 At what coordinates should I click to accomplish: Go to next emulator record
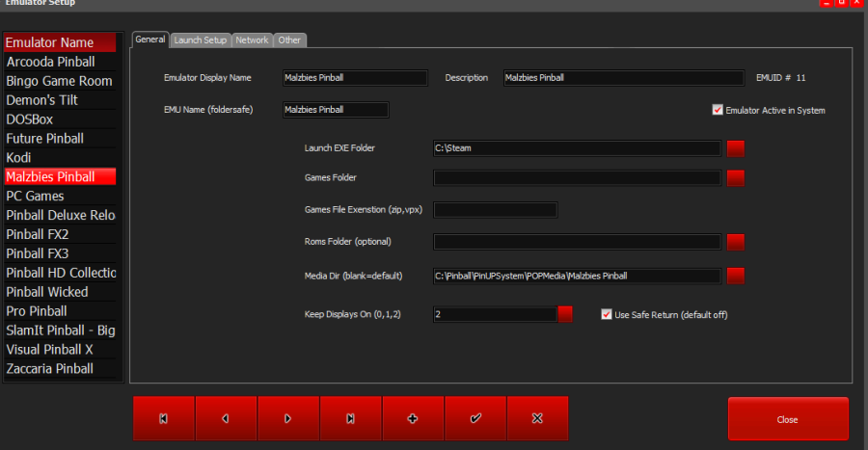click(288, 418)
